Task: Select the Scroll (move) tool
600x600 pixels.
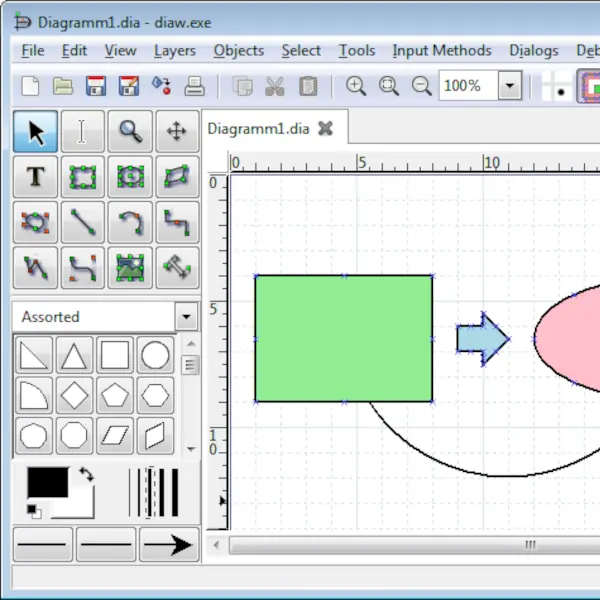Action: point(176,132)
